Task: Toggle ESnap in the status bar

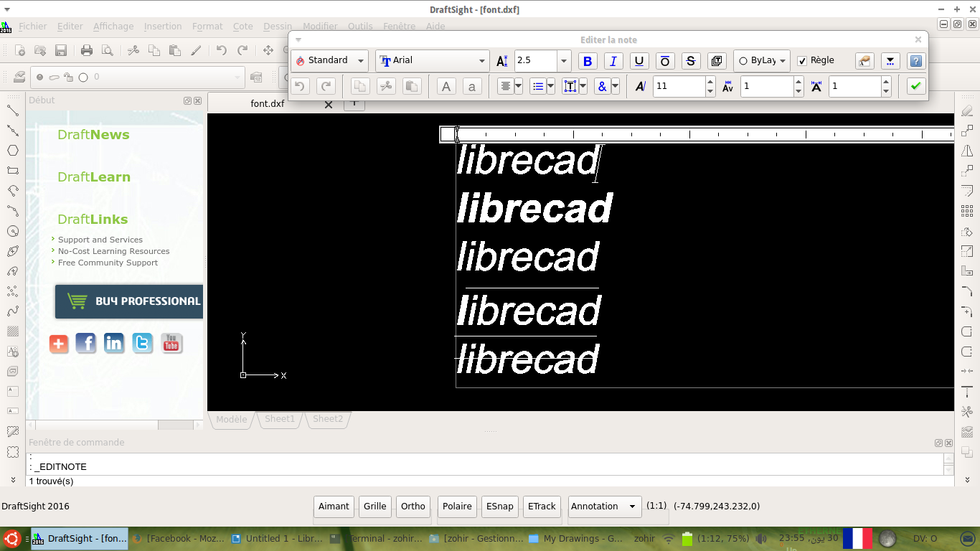Action: click(499, 507)
